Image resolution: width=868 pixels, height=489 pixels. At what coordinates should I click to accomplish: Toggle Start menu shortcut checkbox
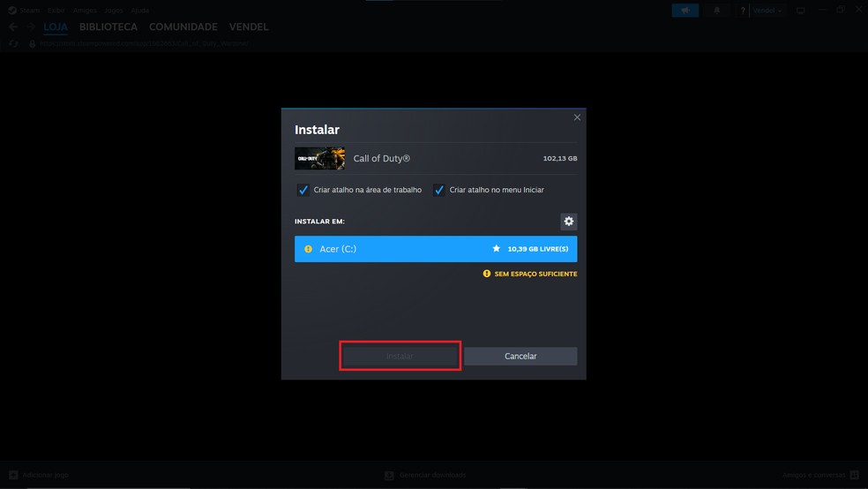439,190
